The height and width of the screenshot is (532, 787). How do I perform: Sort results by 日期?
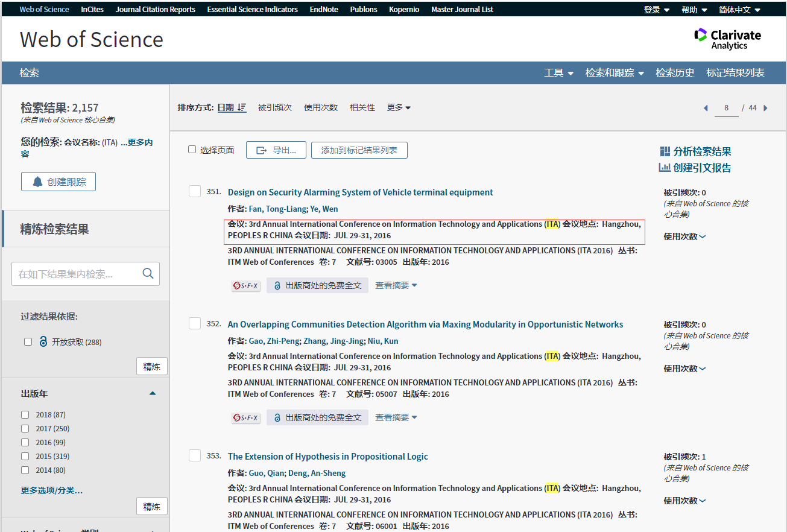[x=226, y=107]
